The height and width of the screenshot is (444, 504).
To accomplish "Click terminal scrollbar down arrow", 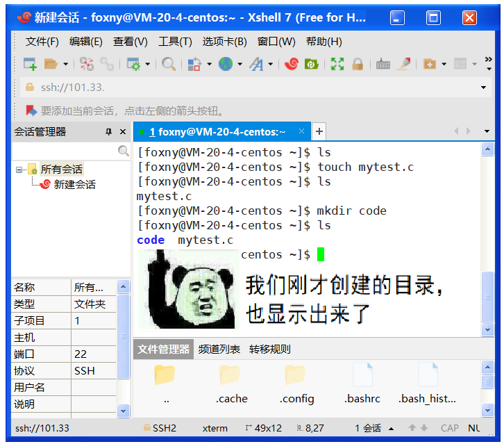I will [487, 329].
